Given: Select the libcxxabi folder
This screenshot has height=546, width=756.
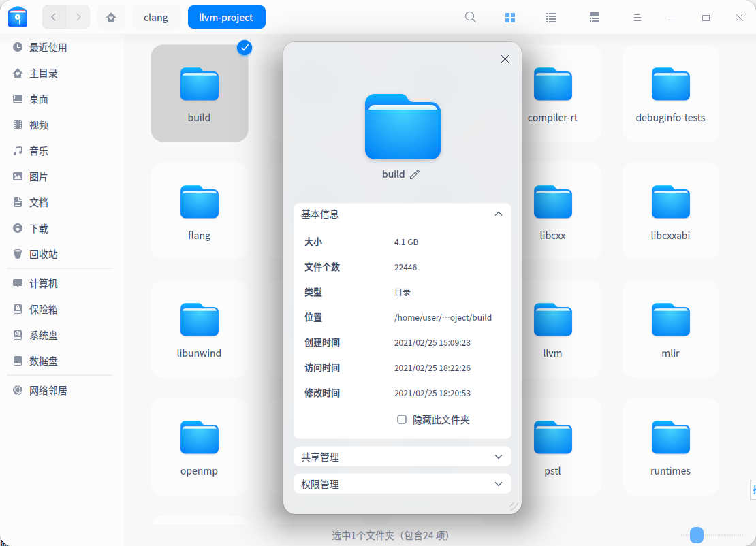Looking at the screenshot, I should [x=671, y=211].
